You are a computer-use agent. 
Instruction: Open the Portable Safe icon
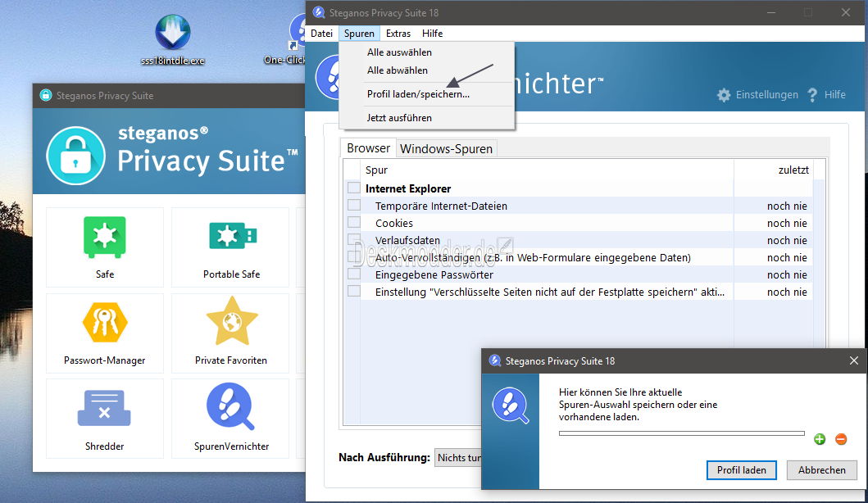pos(233,236)
